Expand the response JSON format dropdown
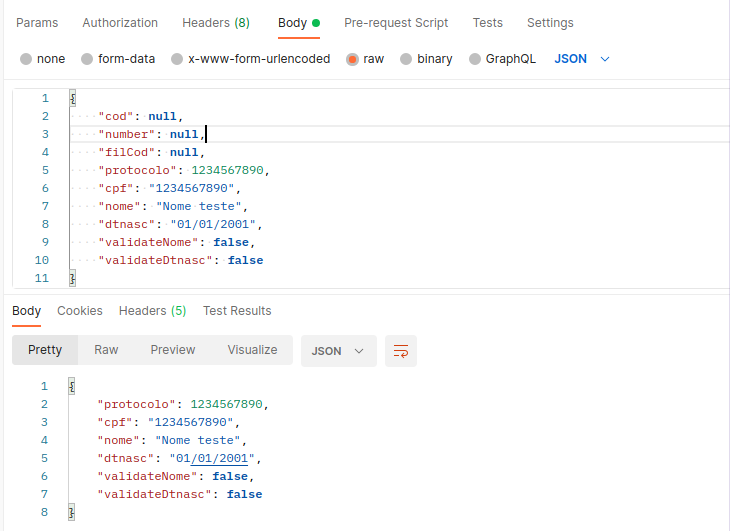This screenshot has height=531, width=730. point(338,351)
